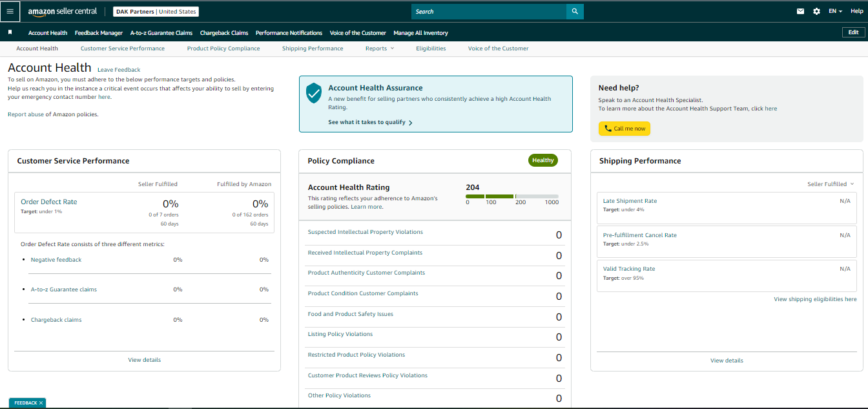Switch to Shipping Performance tab
Screen dimensions: 868x409
point(313,48)
